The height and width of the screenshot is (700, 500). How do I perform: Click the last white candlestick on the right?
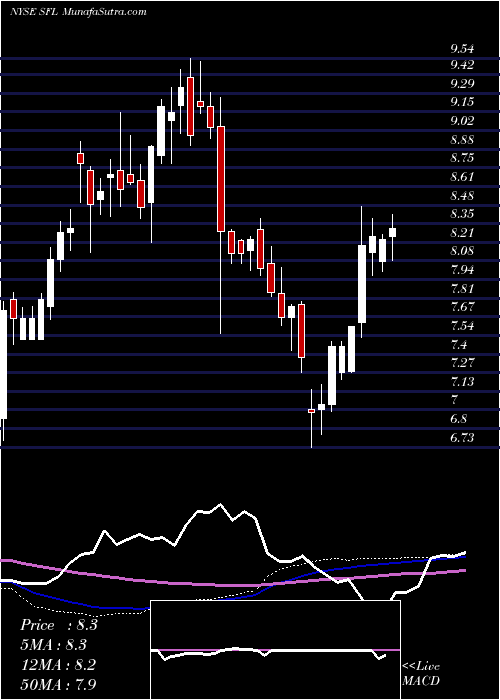pos(393,232)
